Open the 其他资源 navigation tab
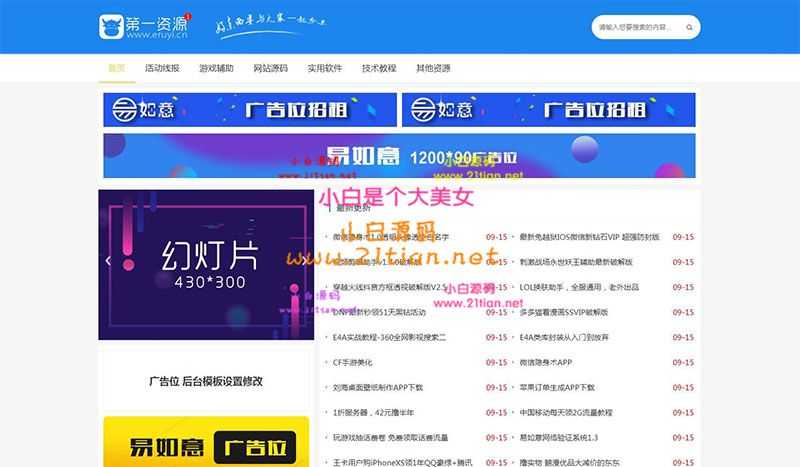This screenshot has width=800, height=467. [x=433, y=68]
